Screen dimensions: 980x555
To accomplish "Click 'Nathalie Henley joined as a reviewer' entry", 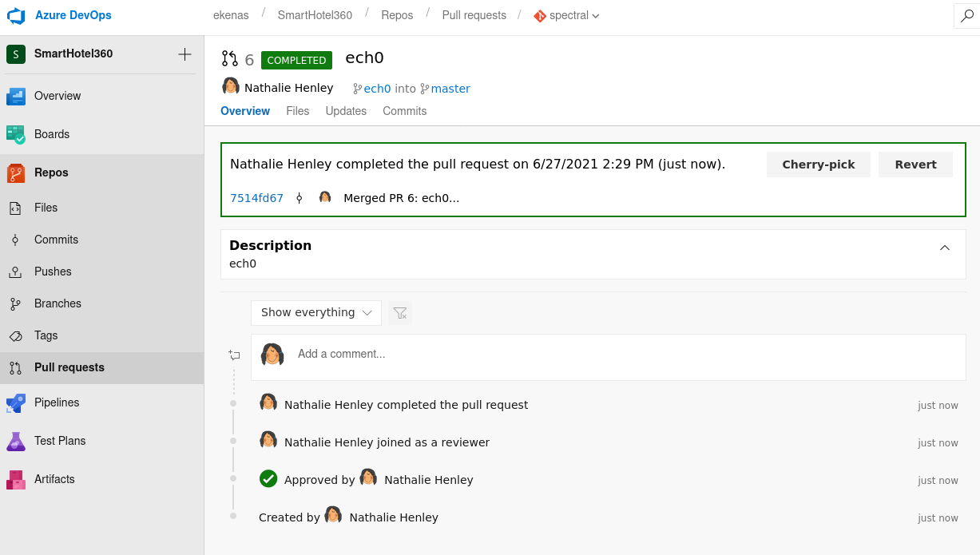I will point(387,442).
